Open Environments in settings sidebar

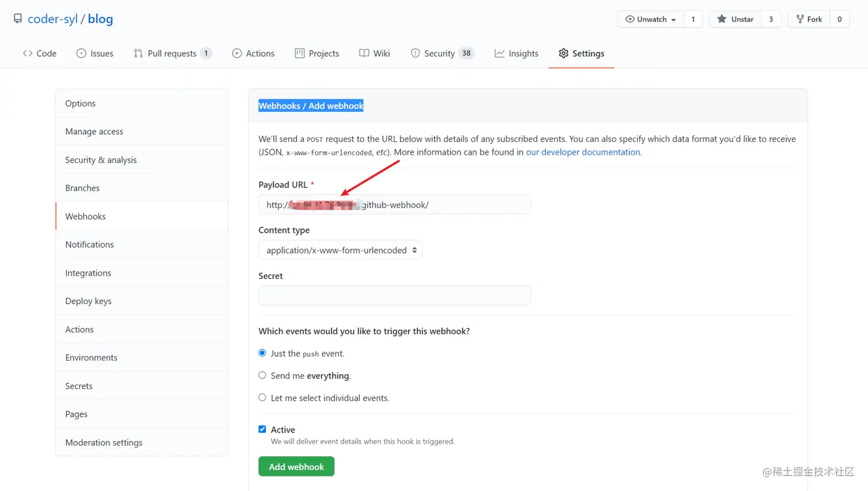pyautogui.click(x=142, y=357)
